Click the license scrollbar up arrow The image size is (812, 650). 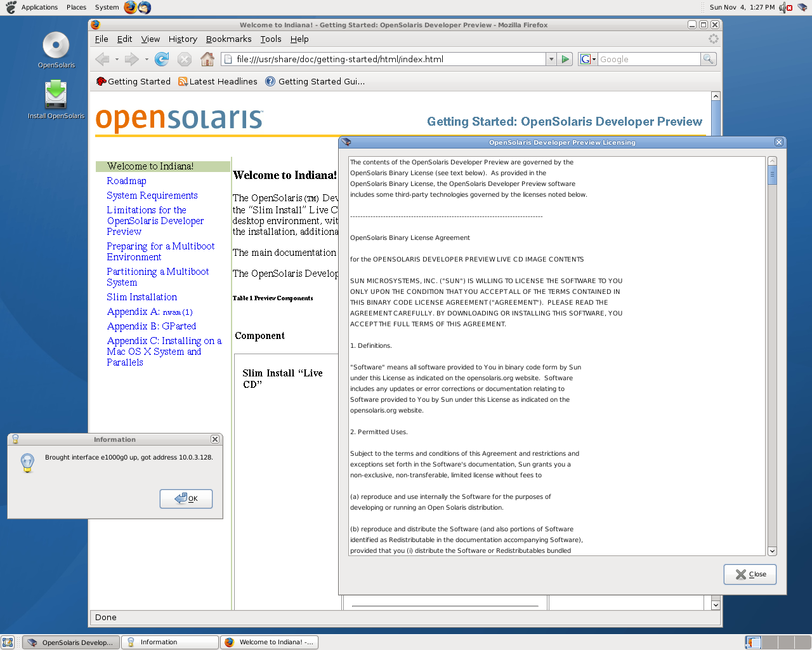click(x=772, y=161)
